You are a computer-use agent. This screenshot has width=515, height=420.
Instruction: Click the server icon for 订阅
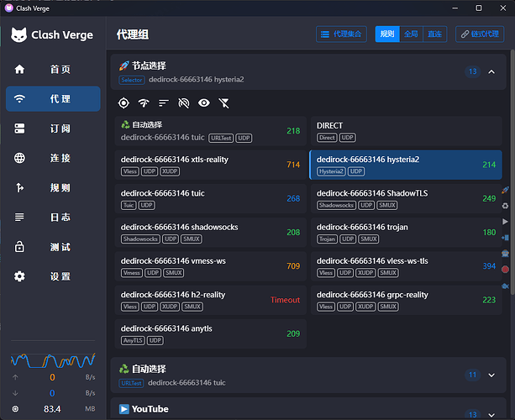pos(19,129)
